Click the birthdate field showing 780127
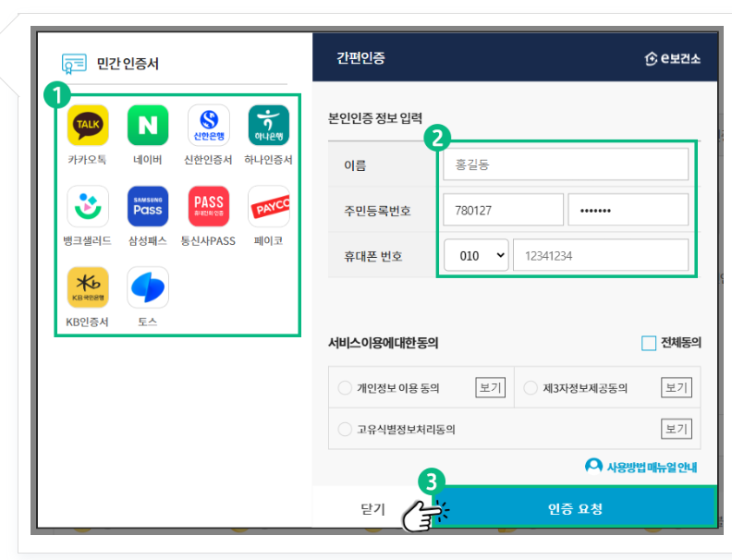 (x=503, y=210)
